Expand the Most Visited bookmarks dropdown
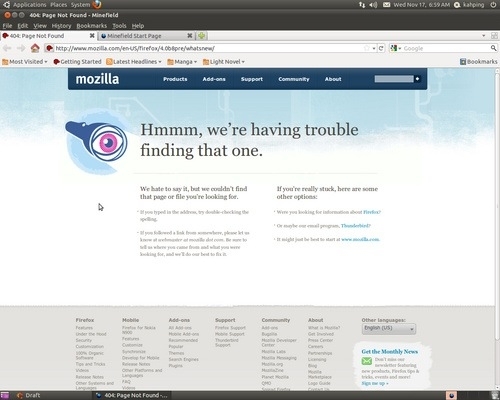Image resolution: width=500 pixels, height=400 pixels. click(x=25, y=62)
